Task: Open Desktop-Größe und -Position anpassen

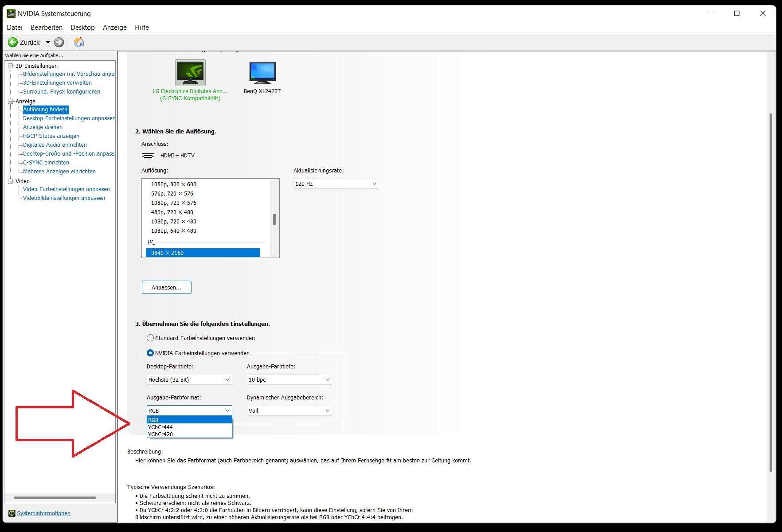Action: [x=69, y=154]
